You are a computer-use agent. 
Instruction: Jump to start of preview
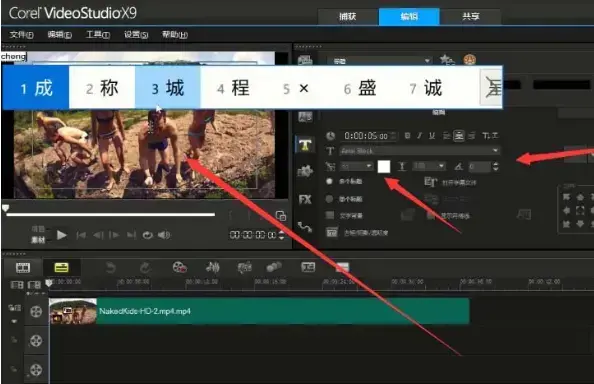tap(81, 235)
